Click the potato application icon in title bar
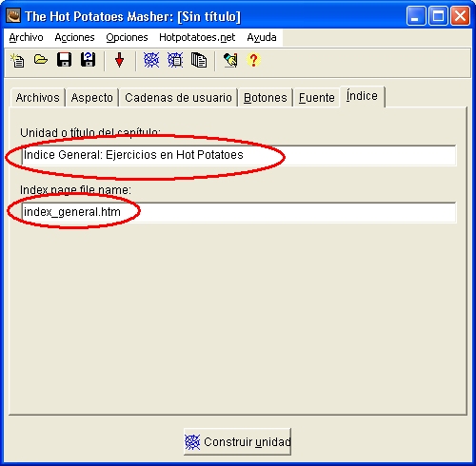This screenshot has width=476, height=466. point(13,15)
